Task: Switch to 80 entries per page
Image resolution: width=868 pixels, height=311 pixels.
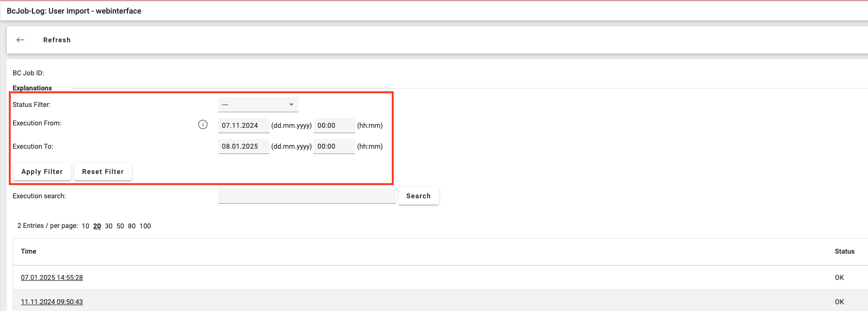Action: (132, 226)
